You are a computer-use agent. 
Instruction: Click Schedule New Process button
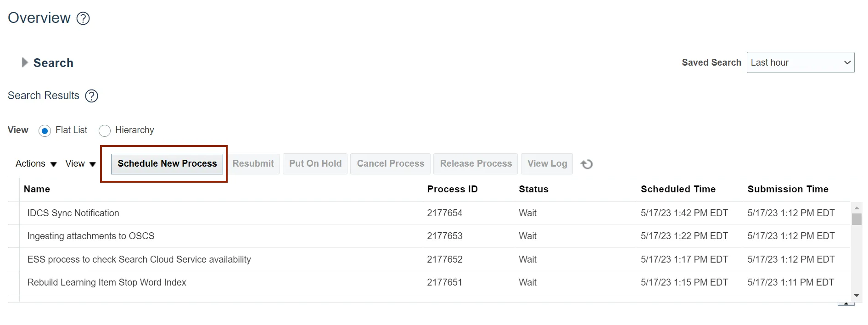coord(167,164)
